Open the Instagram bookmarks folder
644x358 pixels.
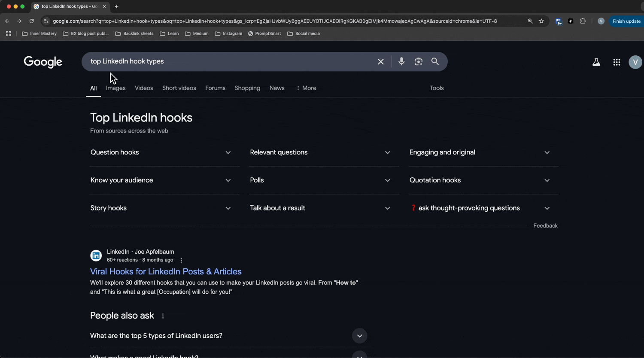pos(228,33)
